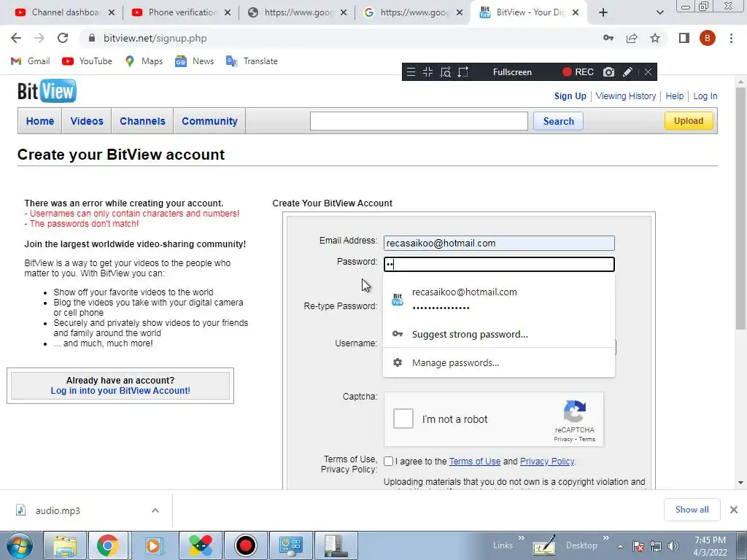Image resolution: width=747 pixels, height=560 pixels.
Task: Switch to the Phone verification tab
Action: click(182, 12)
